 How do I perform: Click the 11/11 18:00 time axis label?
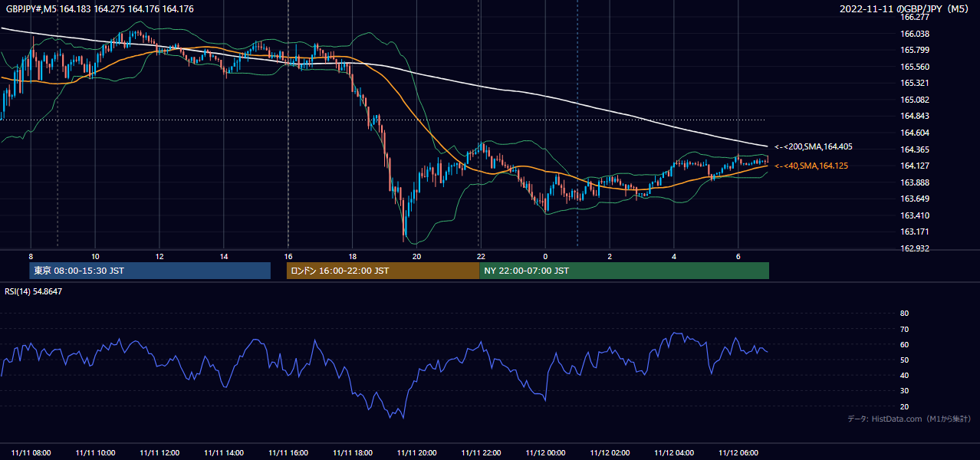click(353, 453)
